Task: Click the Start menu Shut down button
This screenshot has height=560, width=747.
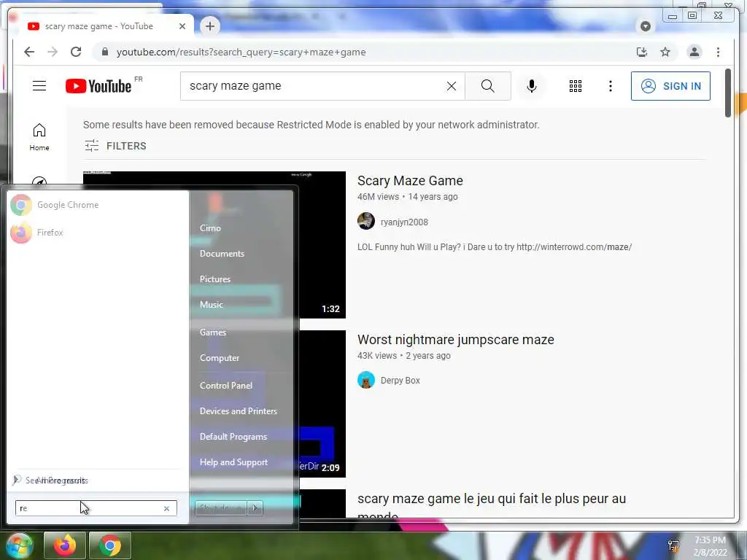Action: [221, 508]
